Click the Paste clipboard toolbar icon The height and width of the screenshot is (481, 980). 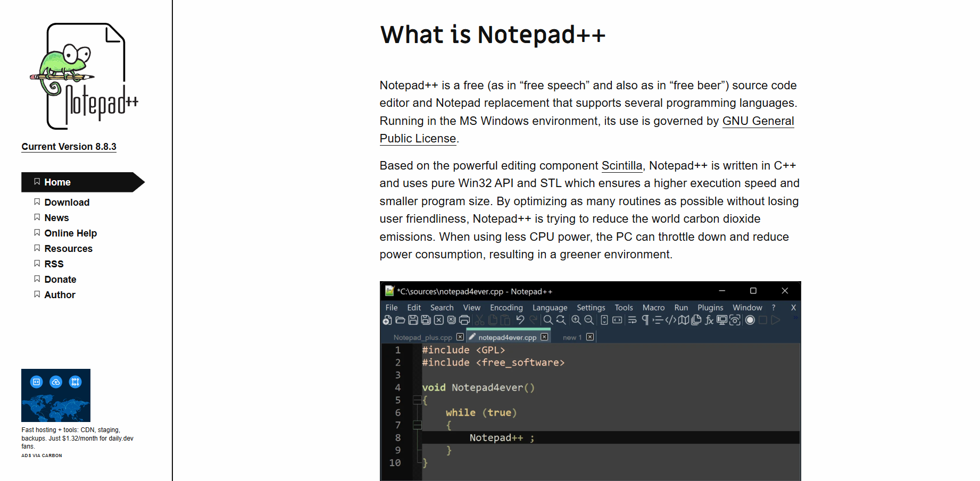pyautogui.click(x=505, y=320)
